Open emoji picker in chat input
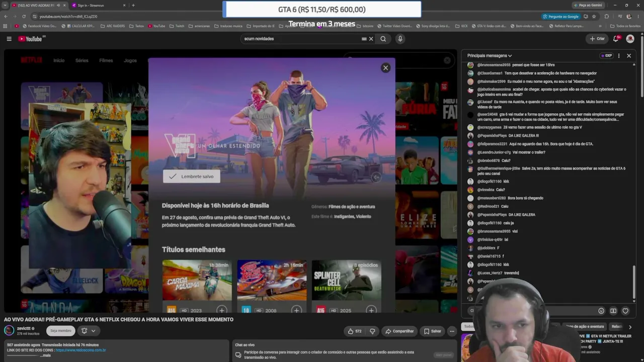This screenshot has width=644, height=362. (601, 311)
